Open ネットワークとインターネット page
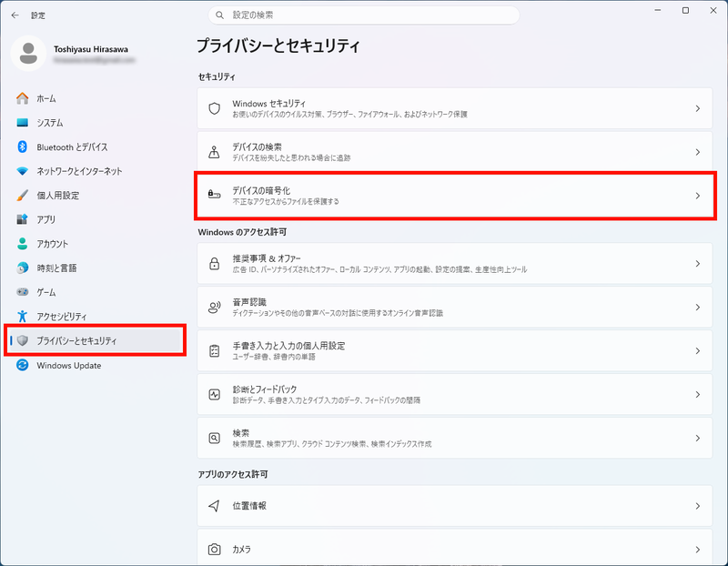Screen dimensions: 728x566 click(x=79, y=171)
